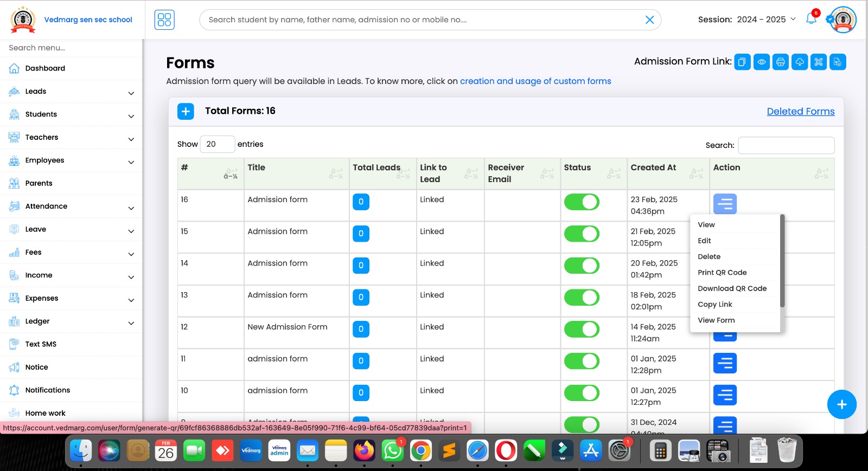Copy the Admission Form Link
Screen dimensions: 868x471
(742, 62)
